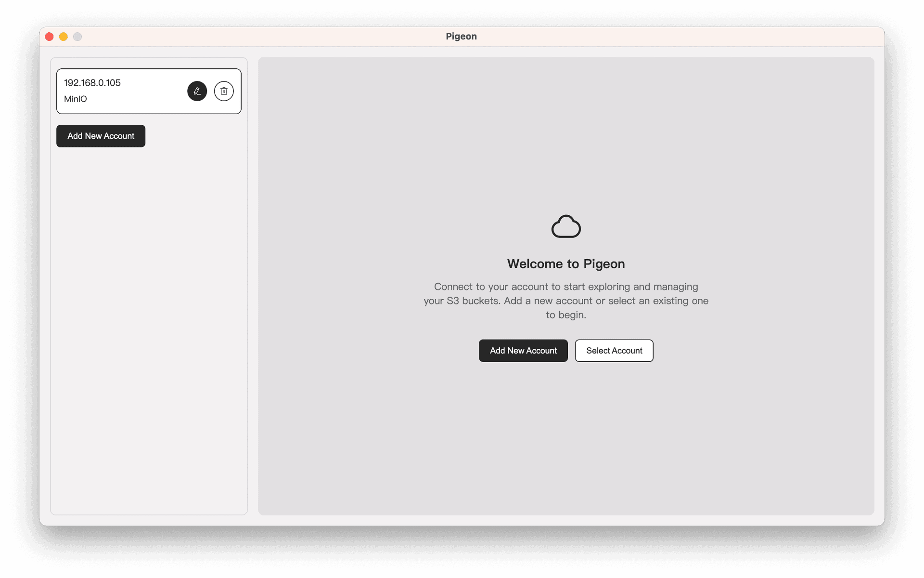This screenshot has height=578, width=924.
Task: Close the Pigeon window with red button
Action: click(x=49, y=37)
